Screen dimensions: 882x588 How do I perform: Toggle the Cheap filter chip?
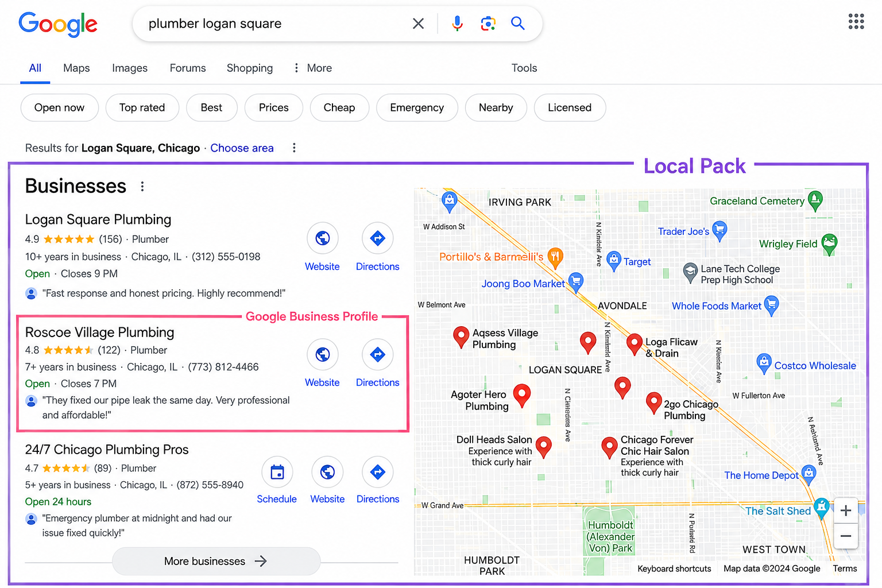pyautogui.click(x=339, y=107)
